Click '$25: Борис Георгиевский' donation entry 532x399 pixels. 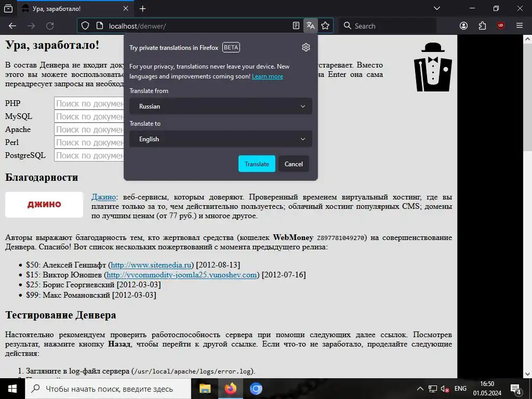tap(94, 285)
